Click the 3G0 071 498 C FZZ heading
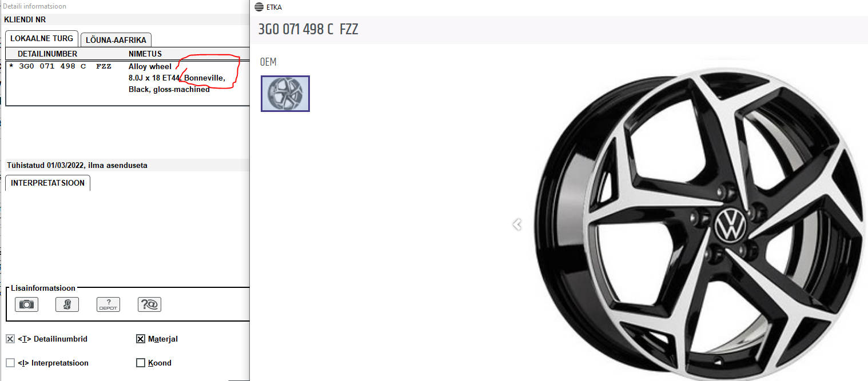Screen dimensions: 868x381 308,30
